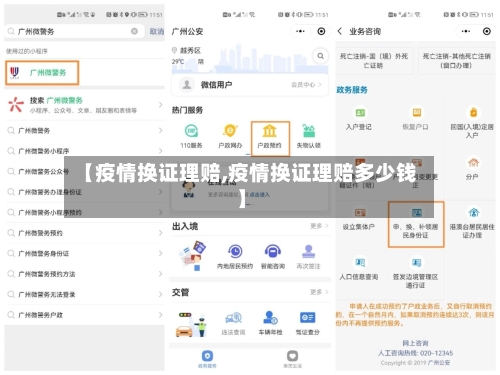Viewport: 500px width, 375px height.
Task: Open the 分户 house icon
Action: [x=473, y=162]
